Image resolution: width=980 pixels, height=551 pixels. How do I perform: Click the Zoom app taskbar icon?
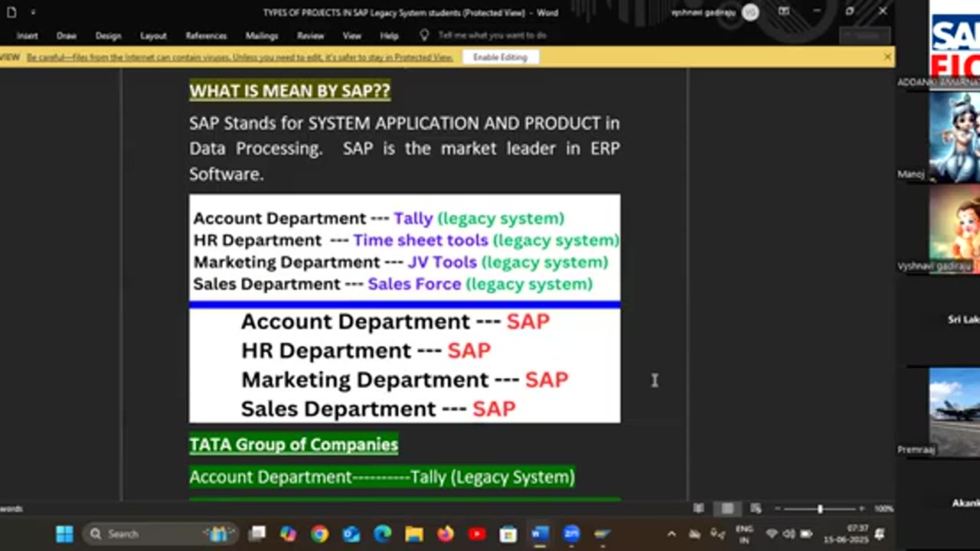[x=571, y=534]
